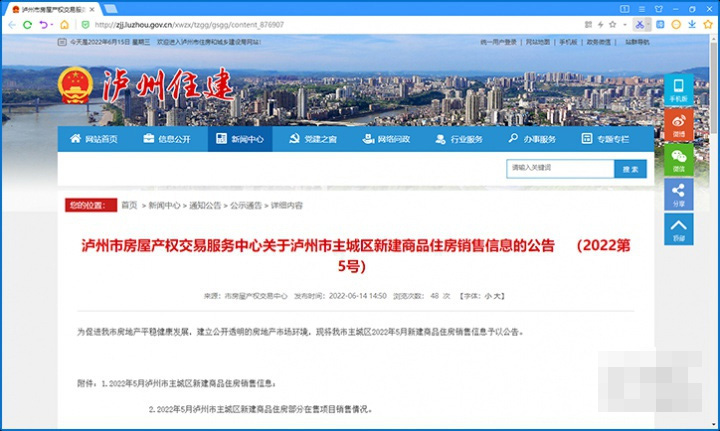Select the 新闻中心 navigation tab
This screenshot has width=720, height=431.
pyautogui.click(x=240, y=139)
